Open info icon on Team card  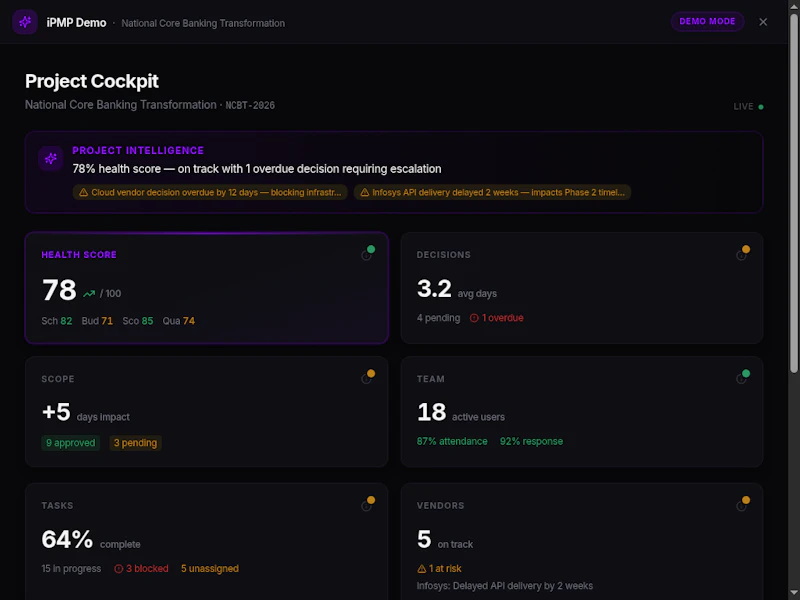tap(741, 379)
